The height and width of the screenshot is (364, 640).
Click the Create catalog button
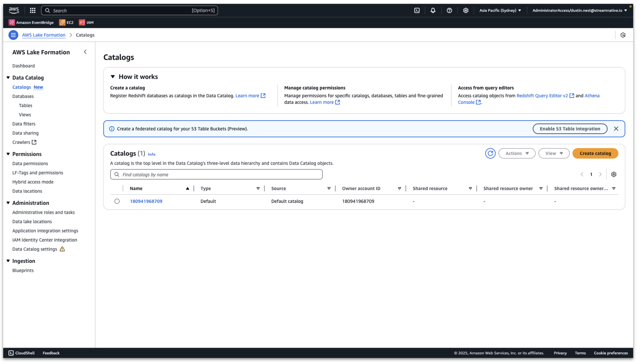(x=595, y=153)
